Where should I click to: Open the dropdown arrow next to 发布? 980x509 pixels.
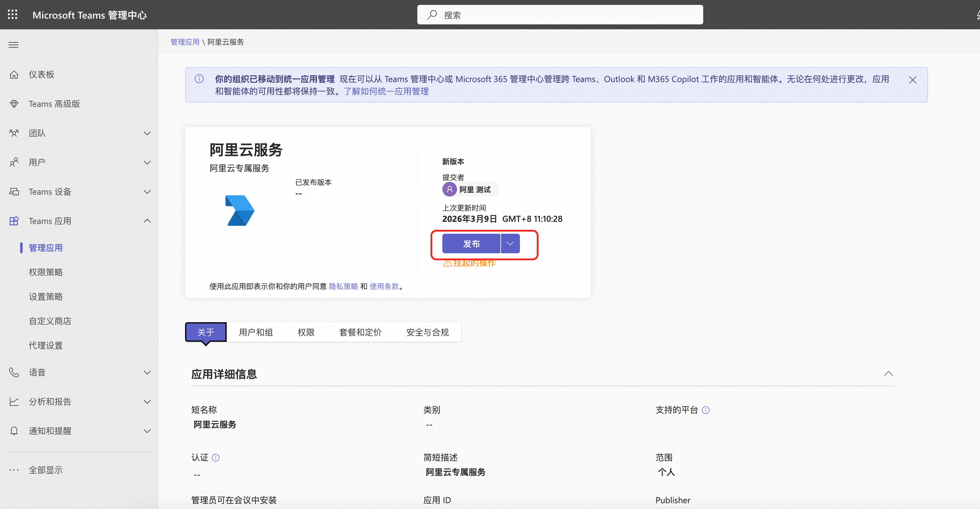click(x=510, y=243)
